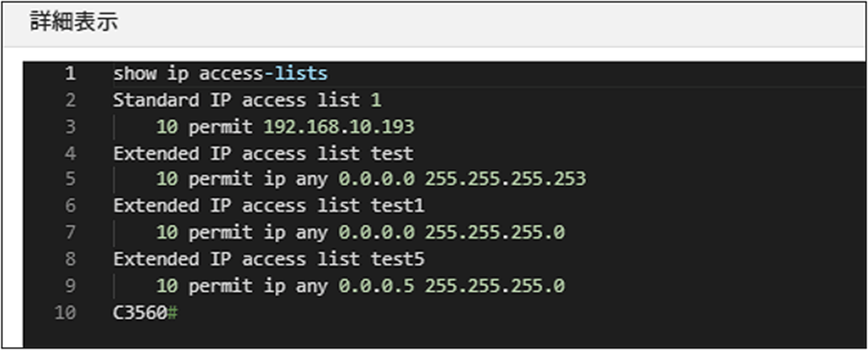Click the 255.255.255.0 mask on line 9
This screenshot has width=868, height=350.
click(x=494, y=285)
